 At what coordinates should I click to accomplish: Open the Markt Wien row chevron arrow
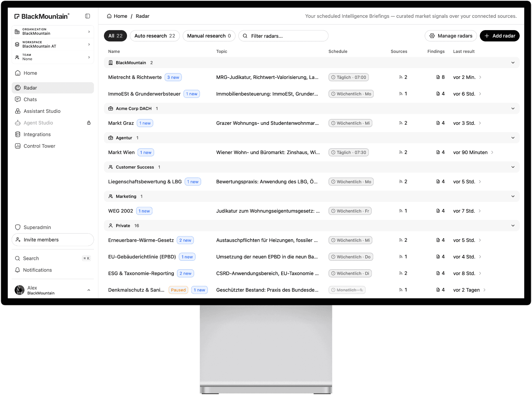[x=492, y=152]
